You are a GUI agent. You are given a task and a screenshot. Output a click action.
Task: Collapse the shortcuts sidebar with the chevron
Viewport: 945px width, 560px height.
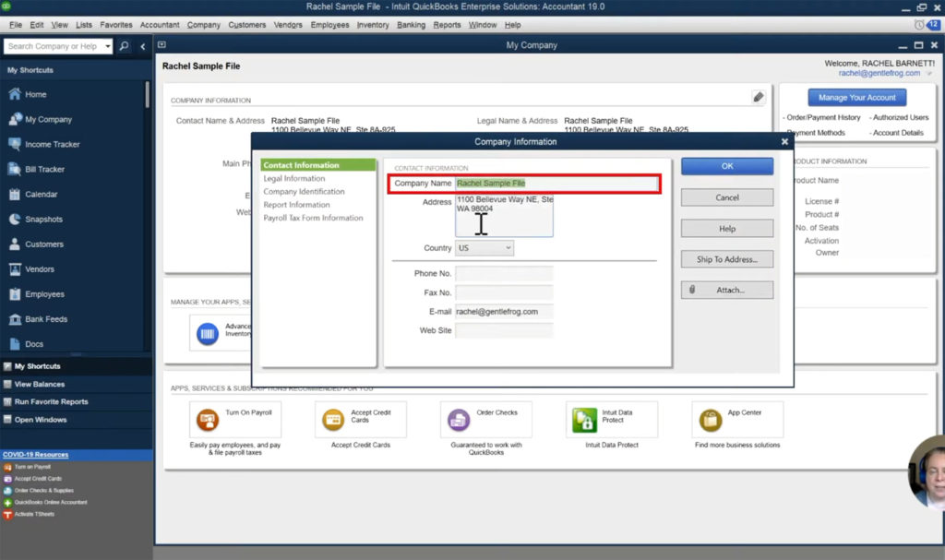click(x=143, y=45)
